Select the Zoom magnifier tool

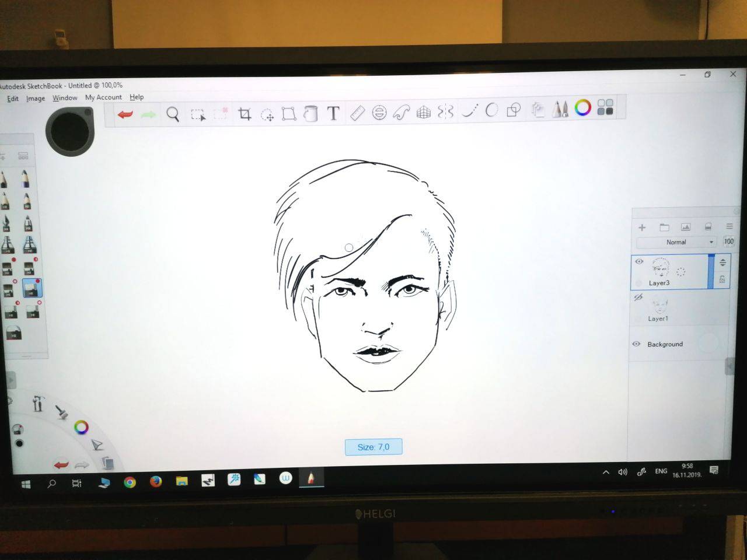click(173, 114)
